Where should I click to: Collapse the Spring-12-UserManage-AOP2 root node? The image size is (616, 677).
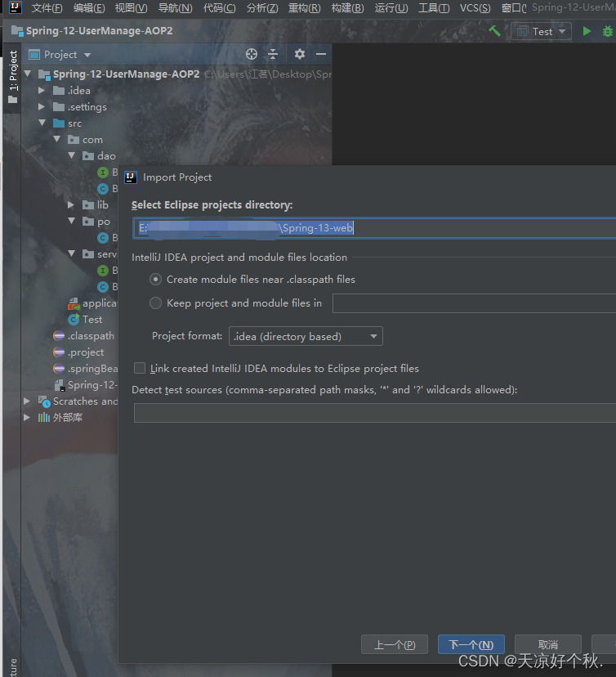pyautogui.click(x=28, y=74)
